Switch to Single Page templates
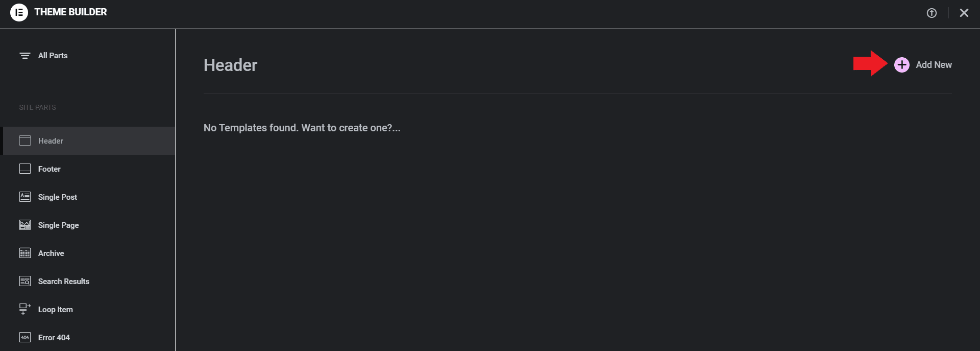 [58, 225]
